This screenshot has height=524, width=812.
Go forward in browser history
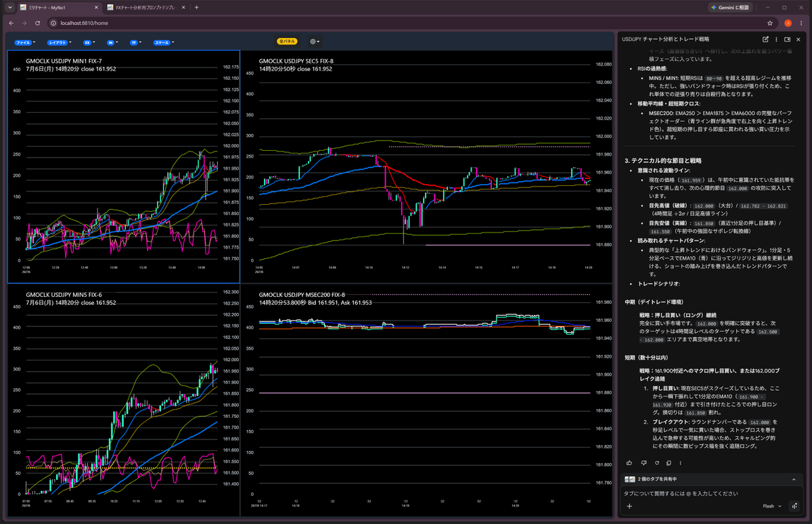26,23
